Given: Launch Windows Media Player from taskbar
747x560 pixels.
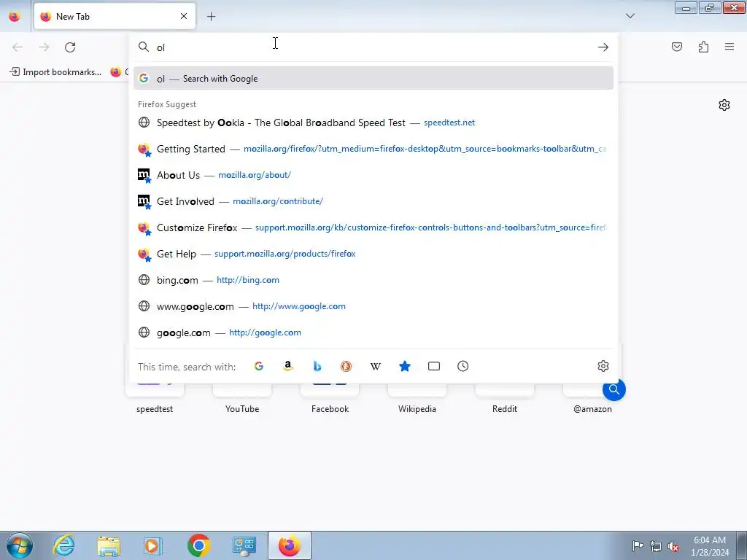Looking at the screenshot, I should pyautogui.click(x=153, y=545).
